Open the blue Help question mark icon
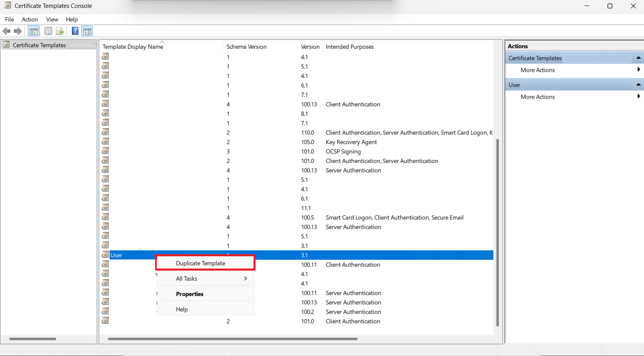 coord(75,31)
